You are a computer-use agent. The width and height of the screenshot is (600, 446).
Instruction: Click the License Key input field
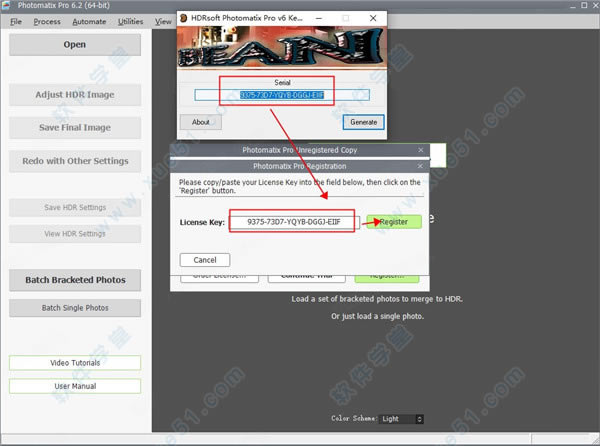(294, 222)
